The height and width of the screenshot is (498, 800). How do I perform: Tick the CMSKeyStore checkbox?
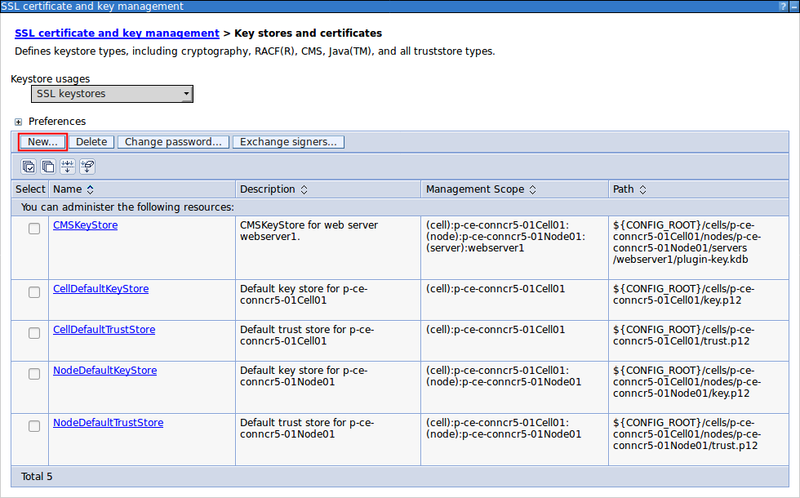pos(34,229)
